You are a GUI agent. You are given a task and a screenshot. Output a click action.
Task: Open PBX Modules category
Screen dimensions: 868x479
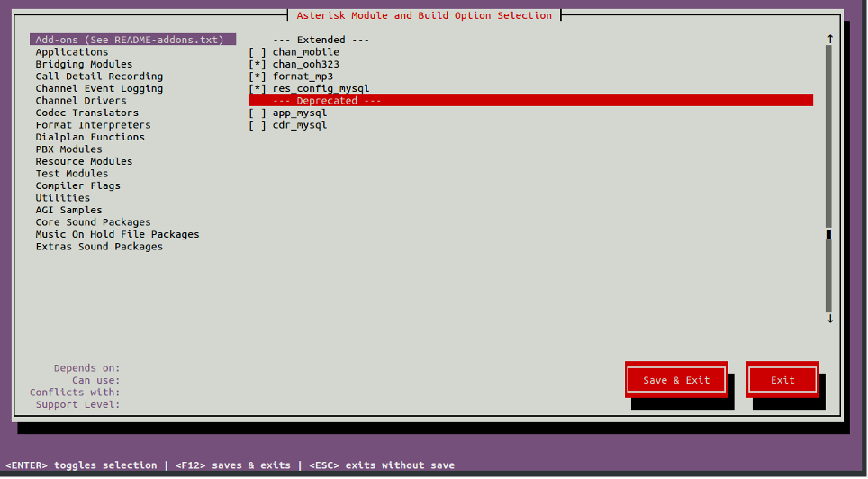[x=68, y=149]
